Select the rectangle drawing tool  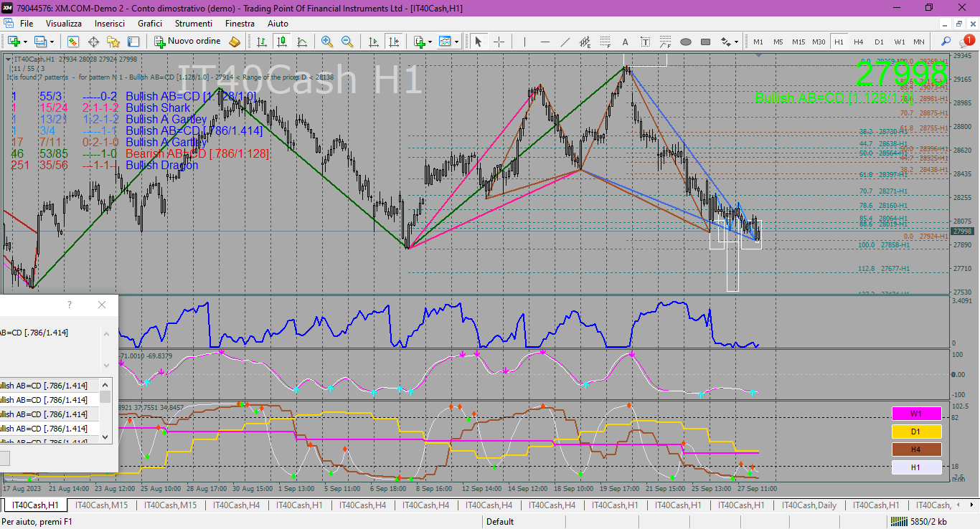click(705, 42)
